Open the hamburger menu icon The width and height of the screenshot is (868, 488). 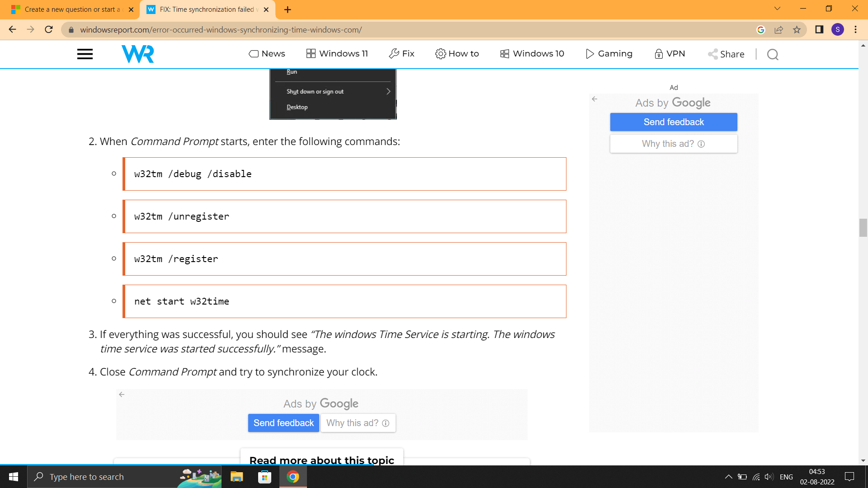tap(85, 54)
